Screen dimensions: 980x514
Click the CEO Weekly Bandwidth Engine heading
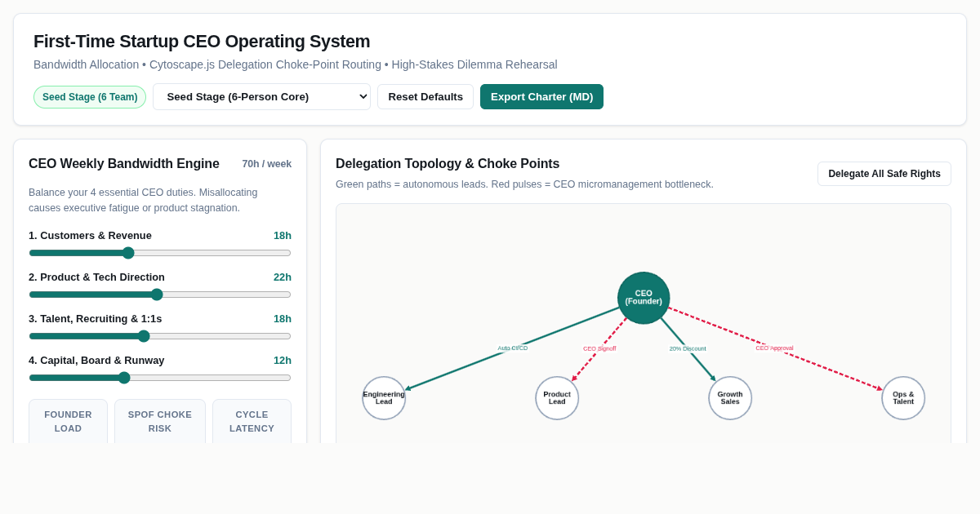[124, 164]
